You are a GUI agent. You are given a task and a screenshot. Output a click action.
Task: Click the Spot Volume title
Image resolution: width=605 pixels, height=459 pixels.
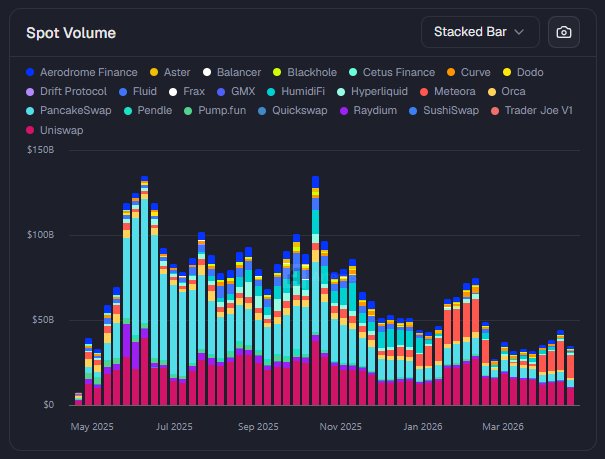pos(72,33)
